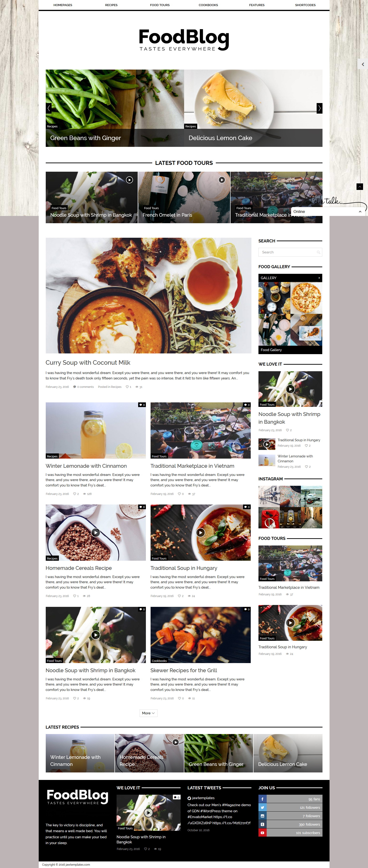Click the Twitter icon showing 121 followers
368x868 pixels.
(x=262, y=807)
